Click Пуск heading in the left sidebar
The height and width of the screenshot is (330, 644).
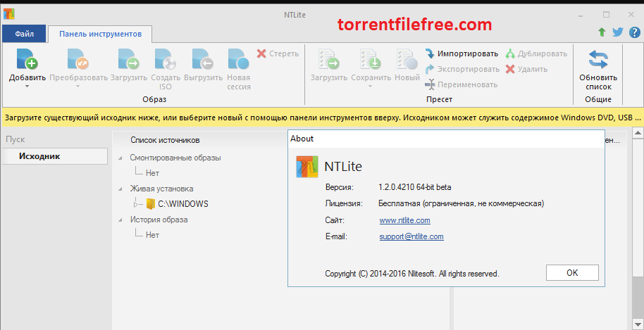coord(16,139)
